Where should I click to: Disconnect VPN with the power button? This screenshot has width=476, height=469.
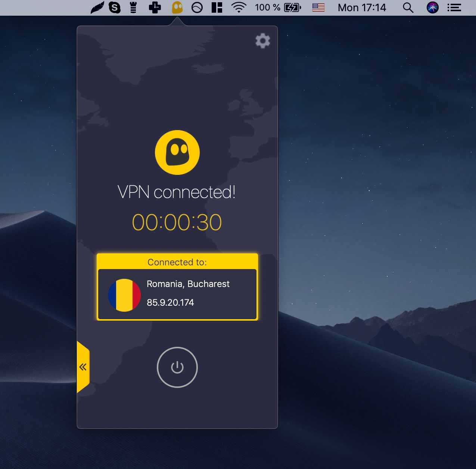click(177, 367)
